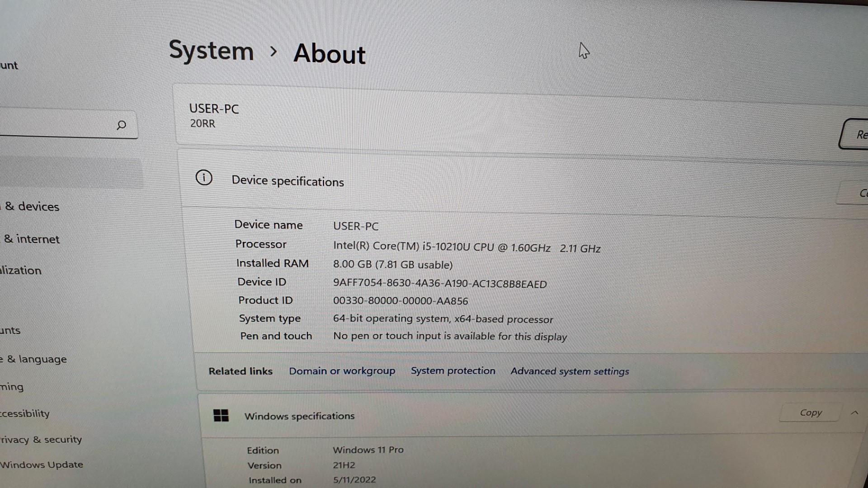Click the USER-PC device name value
Viewport: 868px width, 488px height.
click(x=356, y=226)
